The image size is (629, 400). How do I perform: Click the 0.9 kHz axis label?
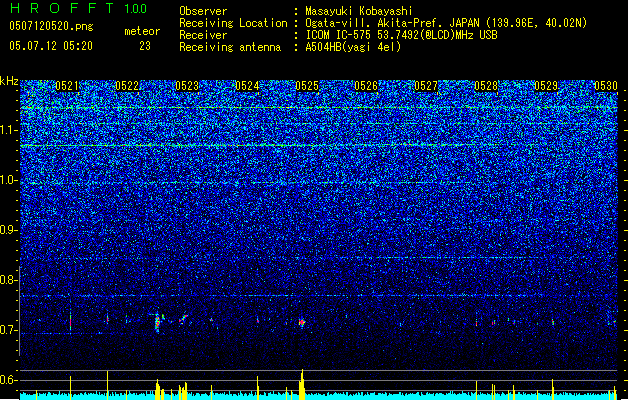click(9, 230)
